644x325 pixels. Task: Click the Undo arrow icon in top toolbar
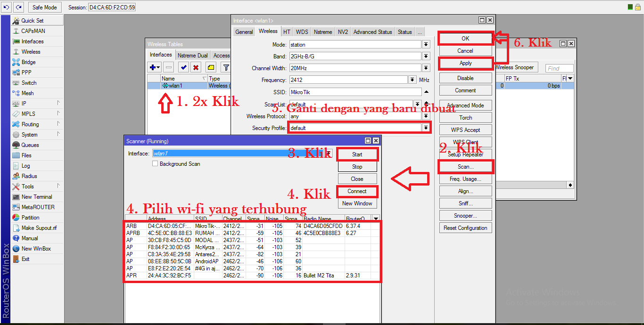pyautogui.click(x=7, y=7)
